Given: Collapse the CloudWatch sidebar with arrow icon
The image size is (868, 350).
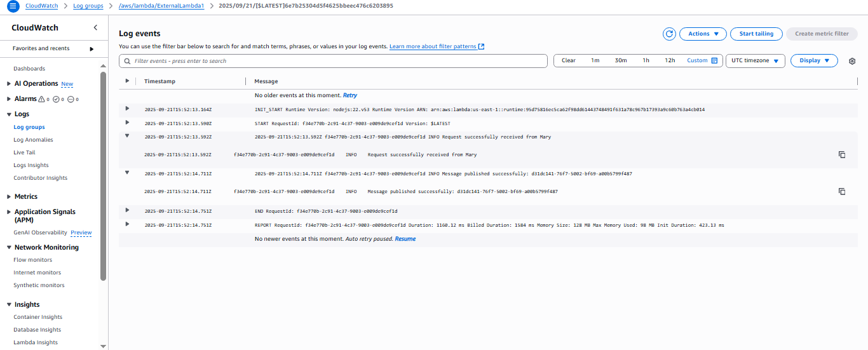Looking at the screenshot, I should tap(95, 27).
